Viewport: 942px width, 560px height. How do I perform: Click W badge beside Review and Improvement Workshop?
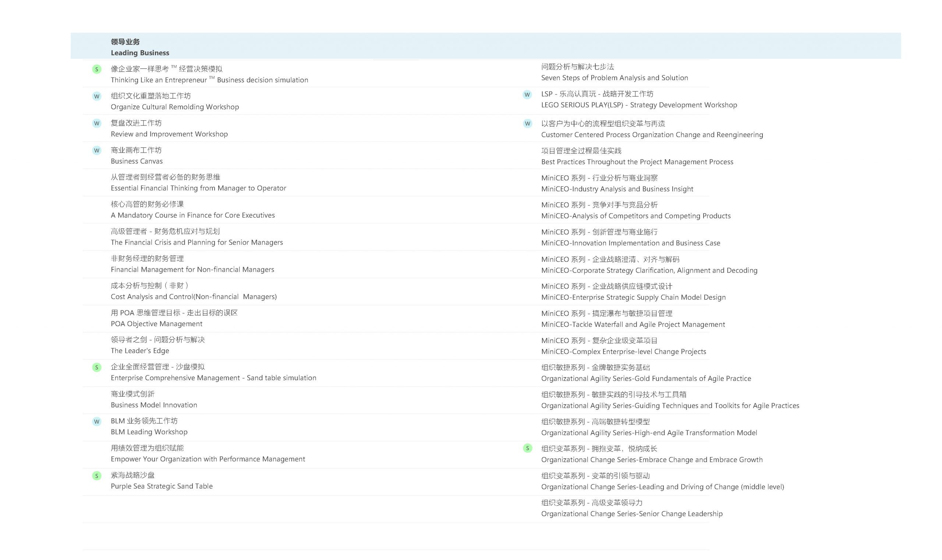pyautogui.click(x=97, y=124)
